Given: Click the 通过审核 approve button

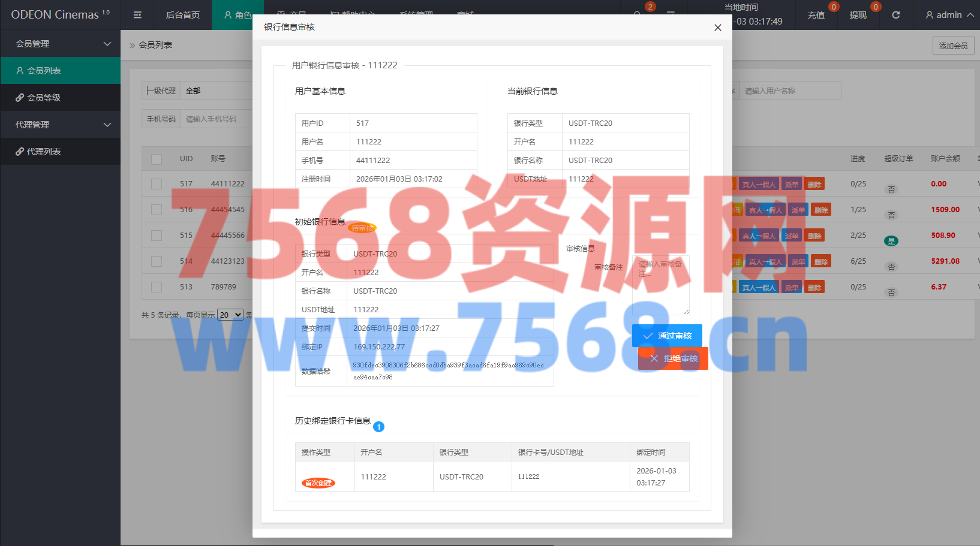Looking at the screenshot, I should point(667,336).
